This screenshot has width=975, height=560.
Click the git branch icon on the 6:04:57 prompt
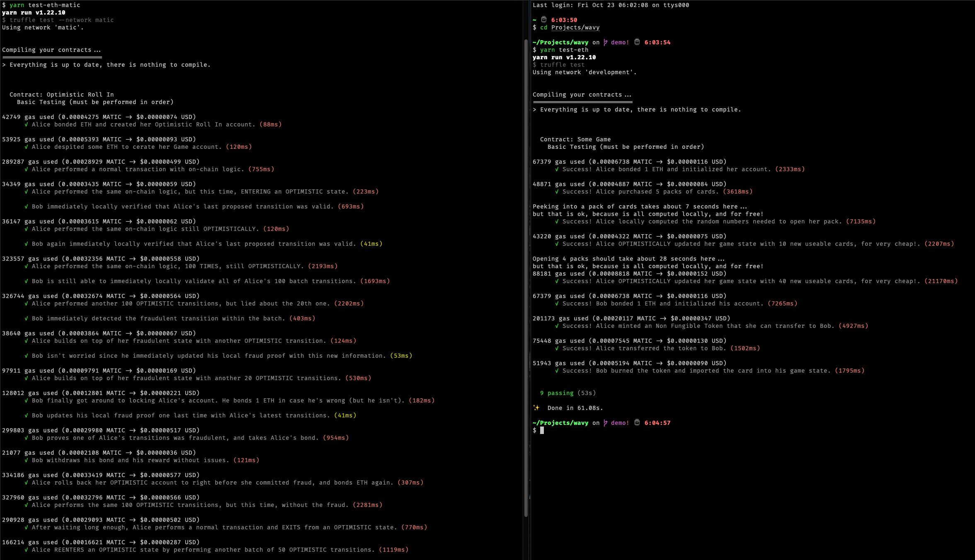coord(606,423)
